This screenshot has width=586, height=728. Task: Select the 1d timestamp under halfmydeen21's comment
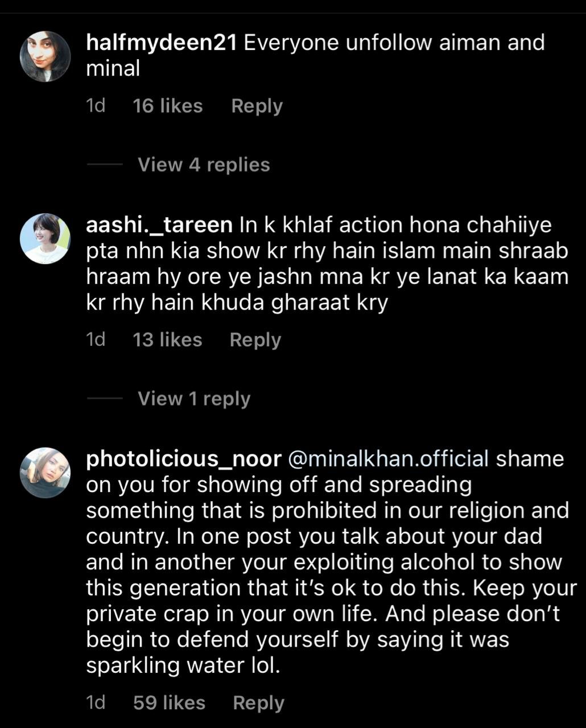(96, 106)
